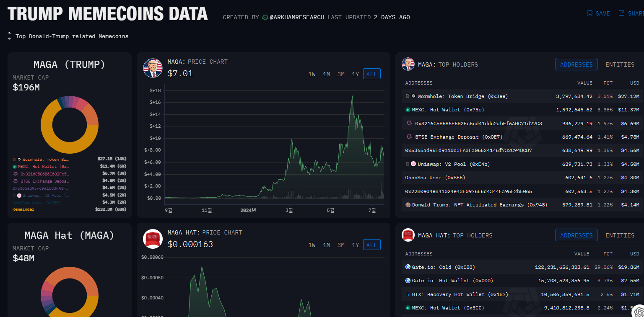
Task: Click the VALUE column header in MAGA holders
Action: click(585, 83)
